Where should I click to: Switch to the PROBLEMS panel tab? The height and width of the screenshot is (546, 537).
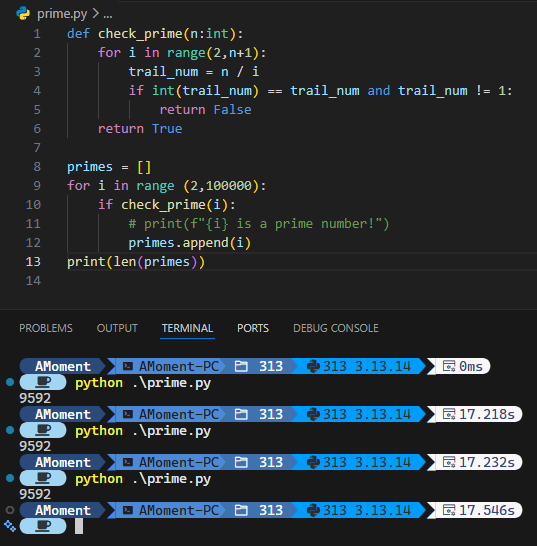[x=46, y=328]
